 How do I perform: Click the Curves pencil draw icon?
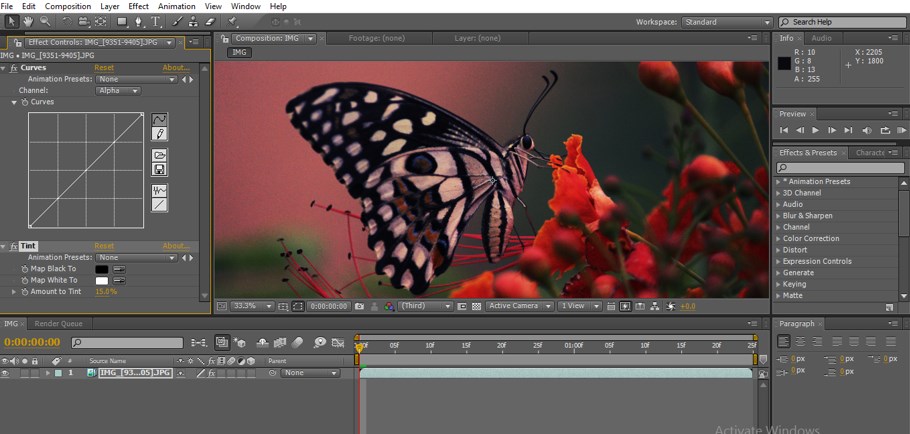160,134
